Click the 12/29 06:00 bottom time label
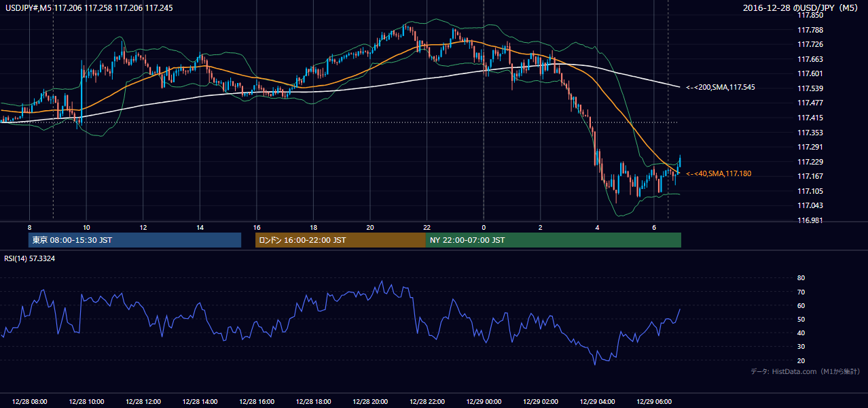The width and height of the screenshot is (868, 408). pyautogui.click(x=654, y=402)
